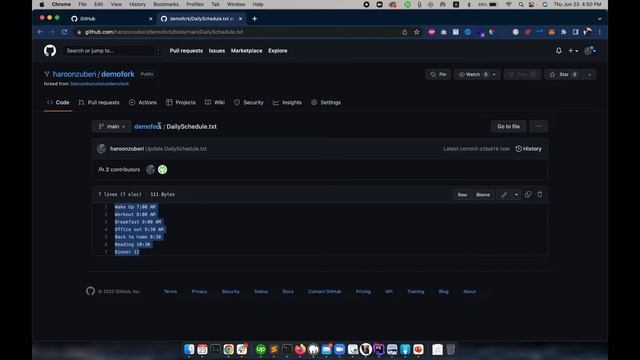Viewport: 640px width, 360px height.
Task: Bookmark the page with the star icon
Action: click(416, 32)
